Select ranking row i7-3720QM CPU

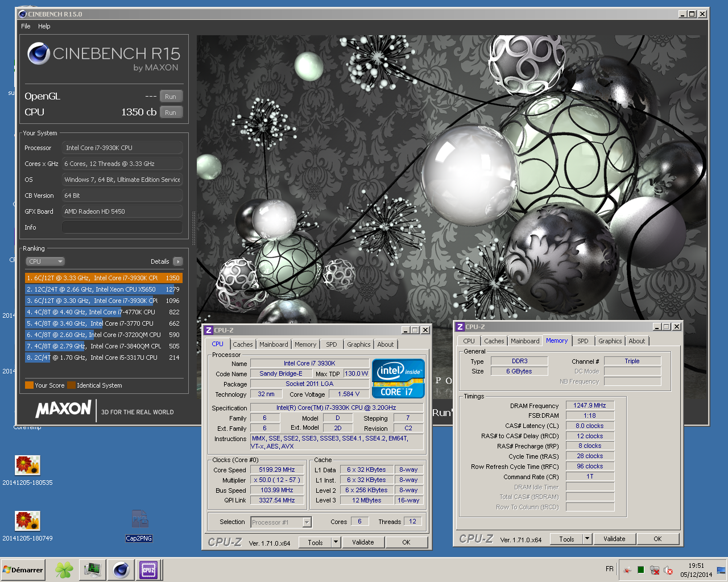(104, 335)
